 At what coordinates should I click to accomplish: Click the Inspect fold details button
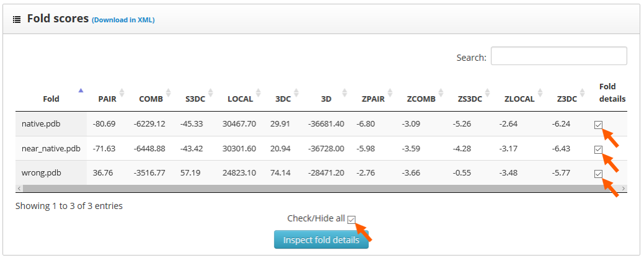(x=321, y=239)
